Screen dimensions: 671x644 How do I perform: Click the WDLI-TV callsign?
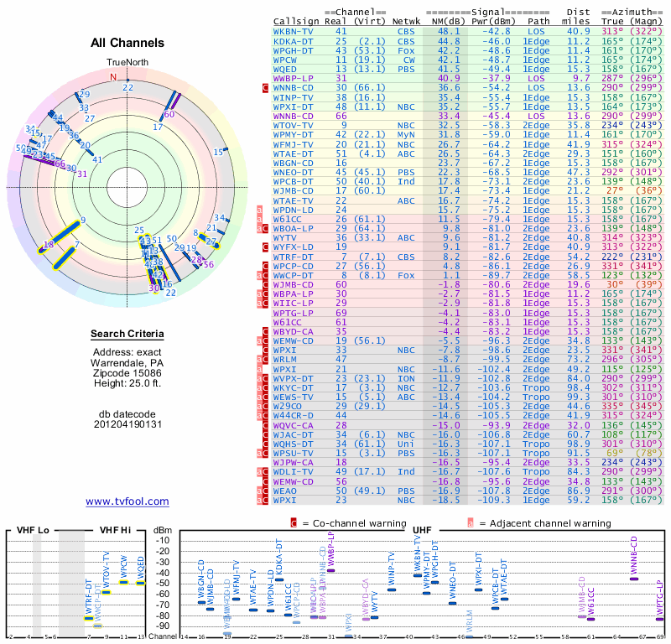tap(293, 472)
